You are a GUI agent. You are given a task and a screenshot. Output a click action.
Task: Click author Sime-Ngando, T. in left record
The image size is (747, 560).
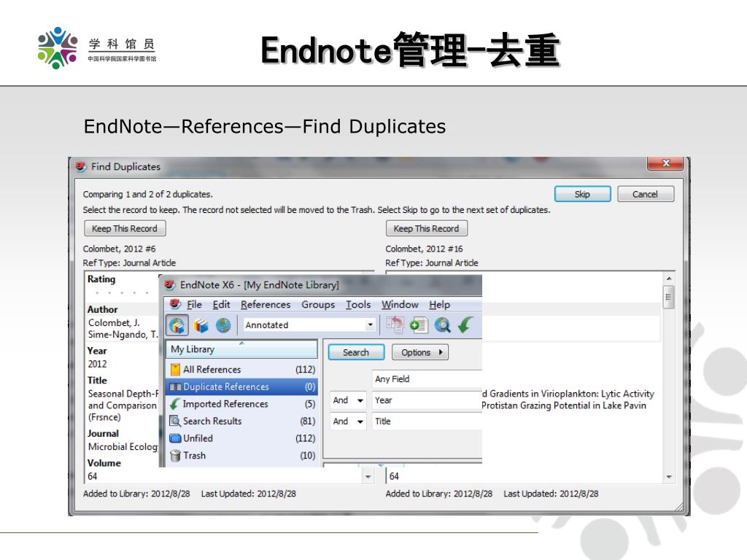pos(123,334)
